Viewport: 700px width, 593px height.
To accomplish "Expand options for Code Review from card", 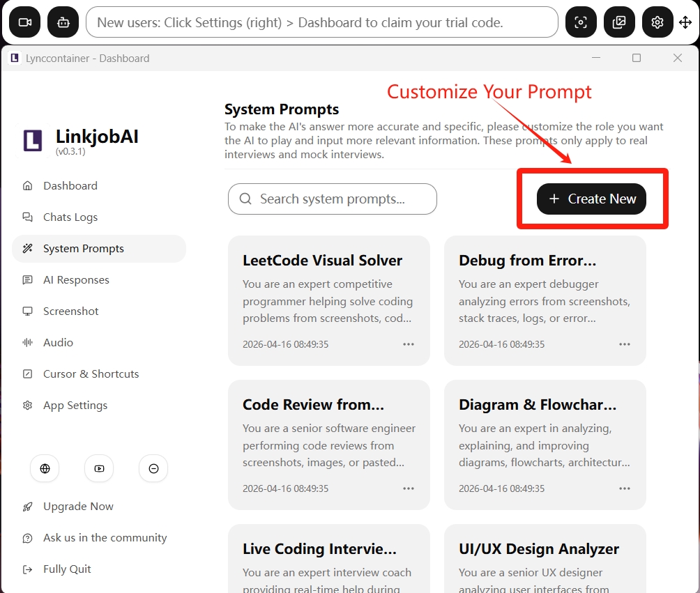I will [x=409, y=488].
